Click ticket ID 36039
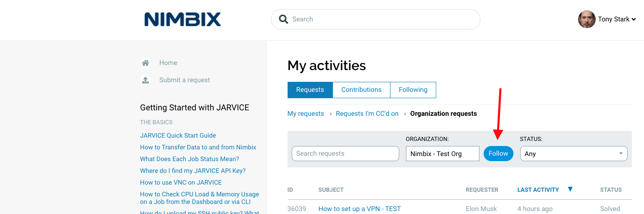This screenshot has width=644, height=214. click(297, 209)
